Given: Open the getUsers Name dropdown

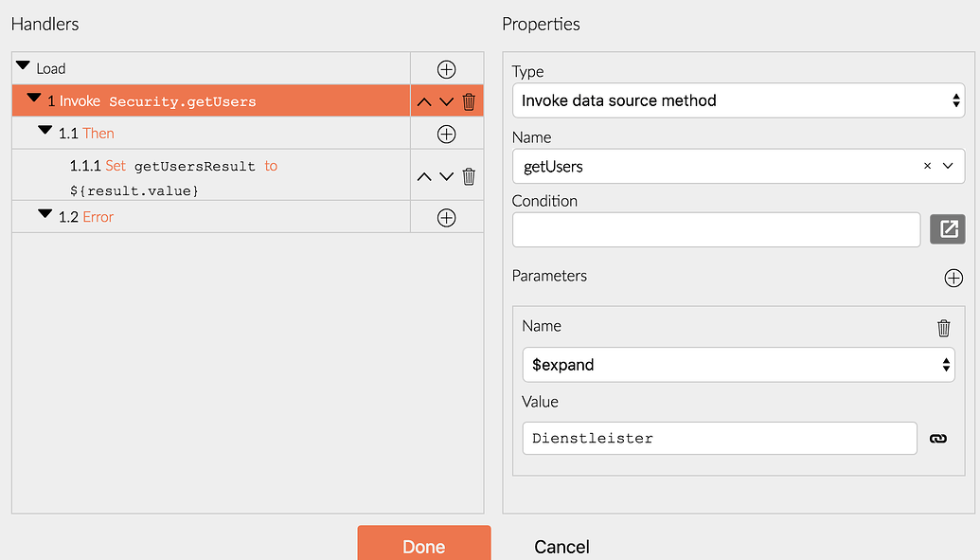Looking at the screenshot, I should (x=945, y=166).
